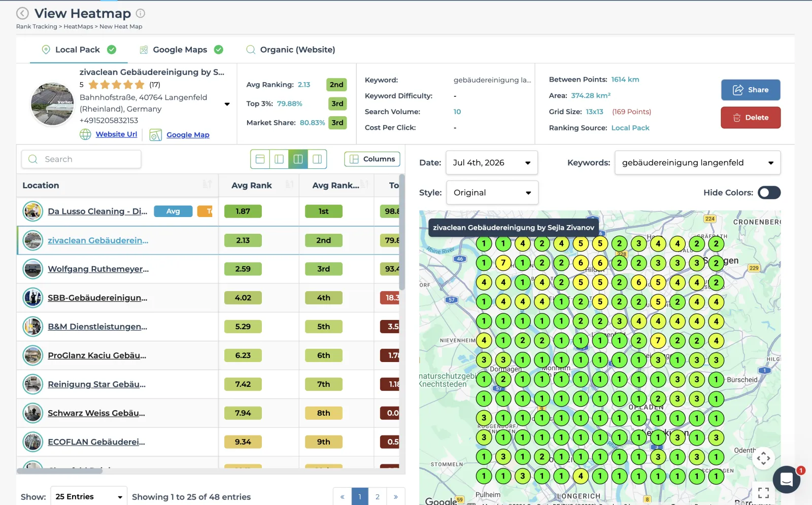Viewport: 812px width, 505px height.
Task: Open the HeatMaps breadcrumb
Action: click(x=78, y=27)
